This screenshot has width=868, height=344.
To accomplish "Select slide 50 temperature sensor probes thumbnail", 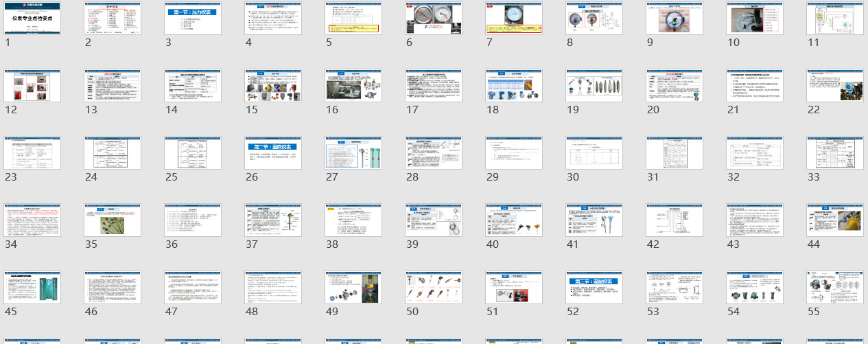I will [434, 288].
